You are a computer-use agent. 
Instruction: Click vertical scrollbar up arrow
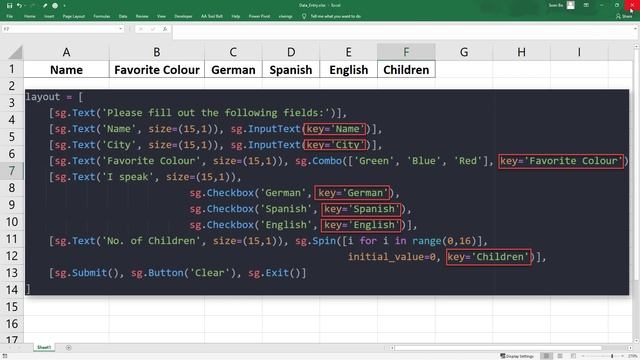pyautogui.click(x=636, y=47)
